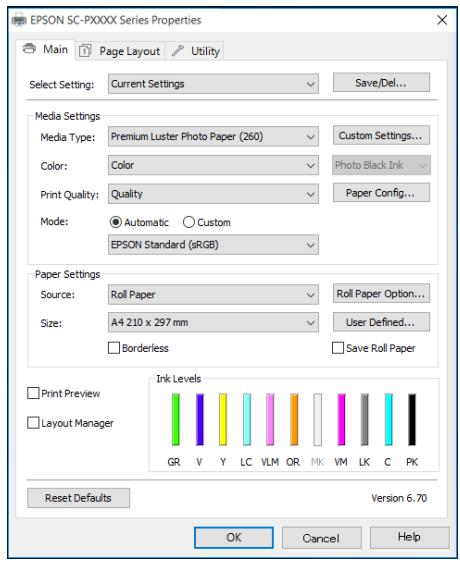The width and height of the screenshot is (460, 562).
Task: Click the Save/Del... button
Action: [x=381, y=82]
